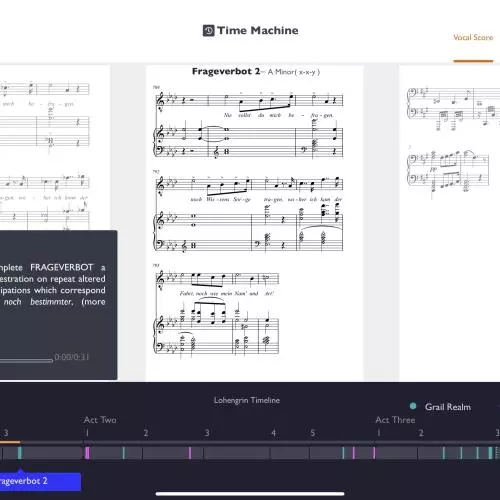Select the score page partly visible at left
Screen dimensions: 500x500
coord(55,148)
